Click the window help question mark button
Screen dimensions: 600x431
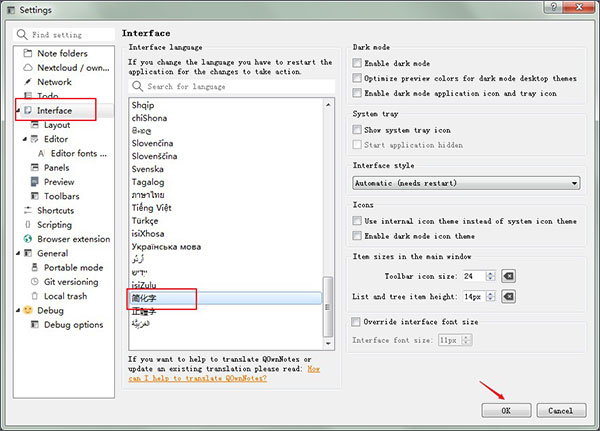coord(553,7)
